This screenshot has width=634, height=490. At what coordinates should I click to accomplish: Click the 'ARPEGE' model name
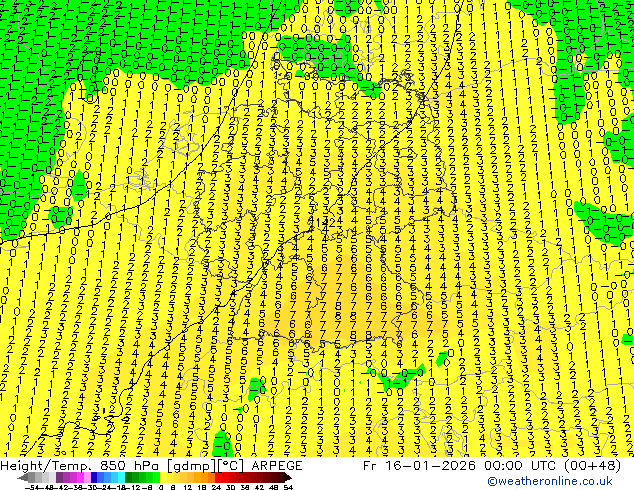(x=277, y=466)
